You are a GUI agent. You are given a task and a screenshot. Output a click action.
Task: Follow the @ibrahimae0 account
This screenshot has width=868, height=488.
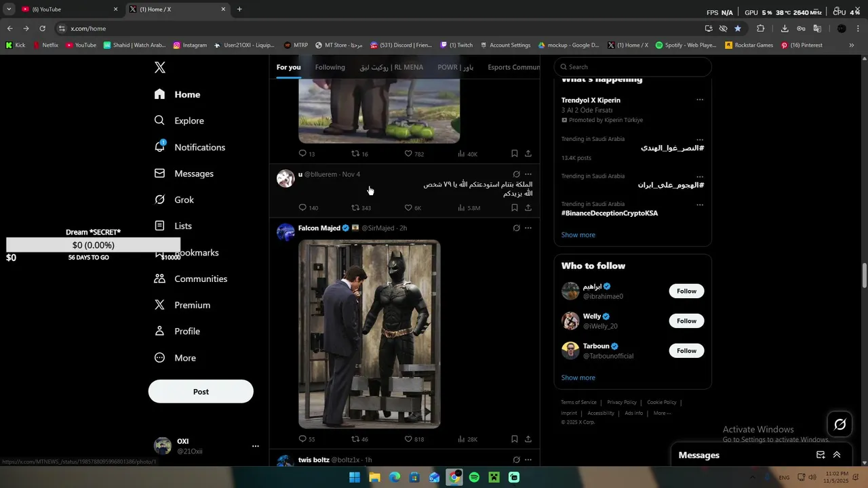(x=686, y=291)
